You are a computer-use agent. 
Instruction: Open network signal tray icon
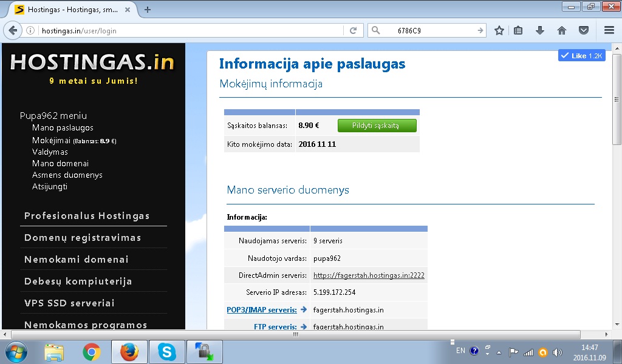coord(528,352)
